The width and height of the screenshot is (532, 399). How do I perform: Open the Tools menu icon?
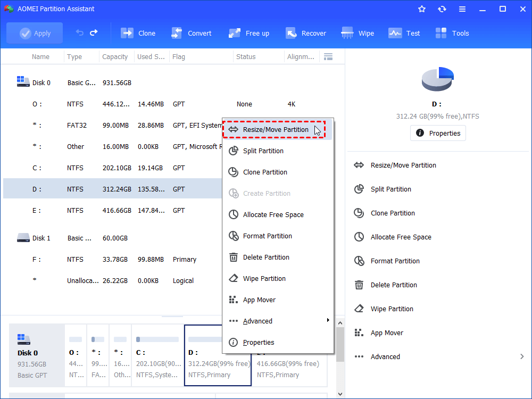point(452,32)
